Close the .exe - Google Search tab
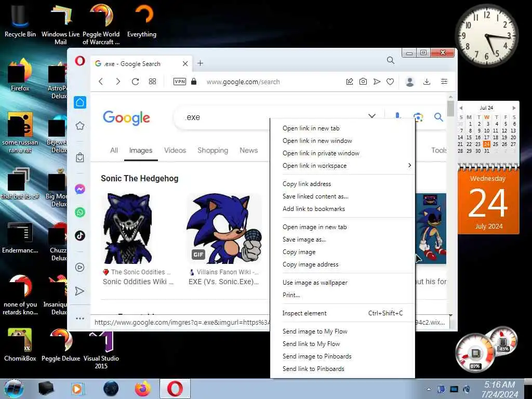The height and width of the screenshot is (399, 532). click(185, 63)
